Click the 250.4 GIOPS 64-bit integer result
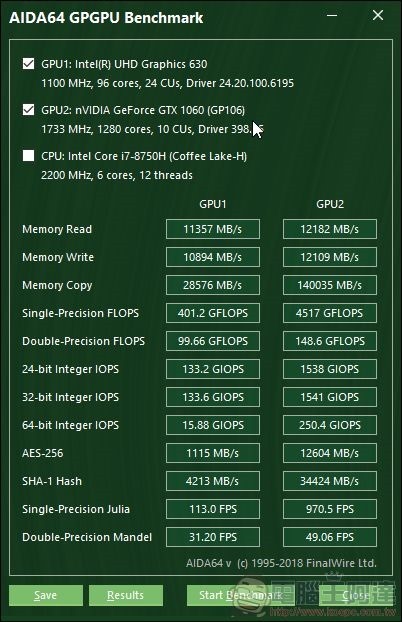Screen dimensions: 402x622 click(x=330, y=425)
